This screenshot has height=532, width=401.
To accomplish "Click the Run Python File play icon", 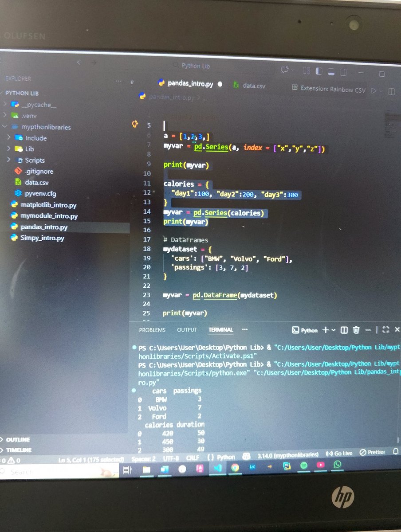I will pyautogui.click(x=374, y=90).
